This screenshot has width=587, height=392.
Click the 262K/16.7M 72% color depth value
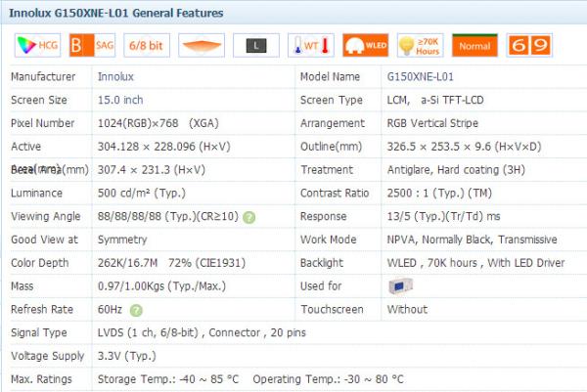pos(171,263)
